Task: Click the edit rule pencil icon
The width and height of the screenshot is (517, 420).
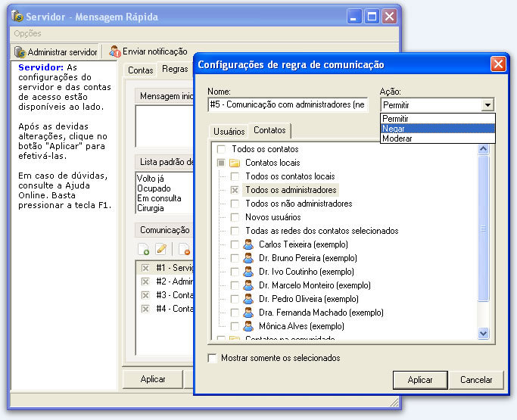Action: tap(161, 249)
